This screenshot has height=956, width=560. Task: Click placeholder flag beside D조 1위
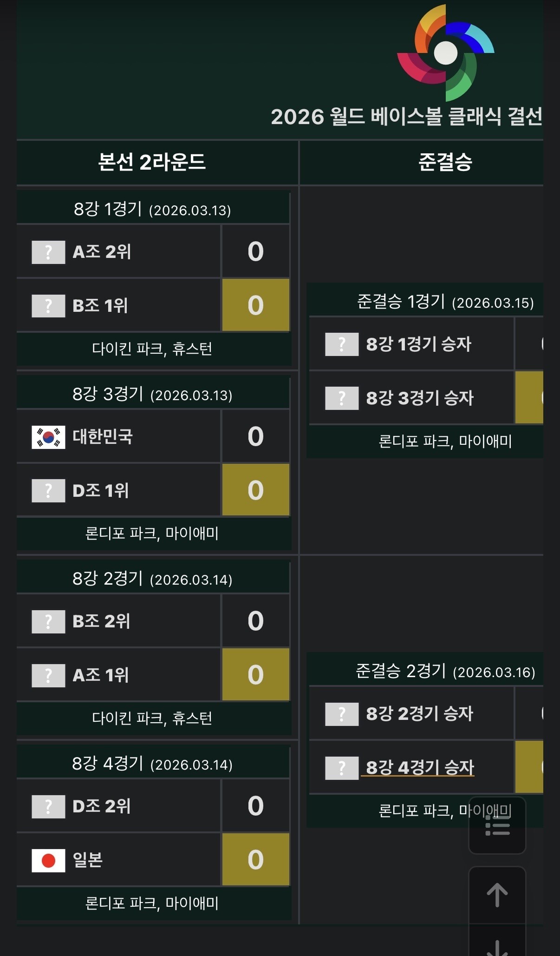click(48, 491)
